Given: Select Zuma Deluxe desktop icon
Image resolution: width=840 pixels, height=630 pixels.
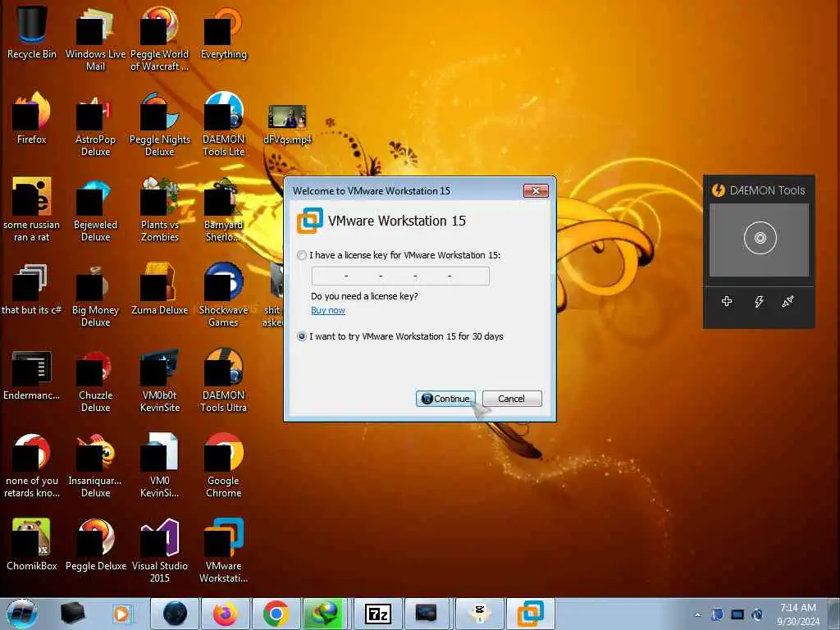Looking at the screenshot, I should tap(160, 290).
